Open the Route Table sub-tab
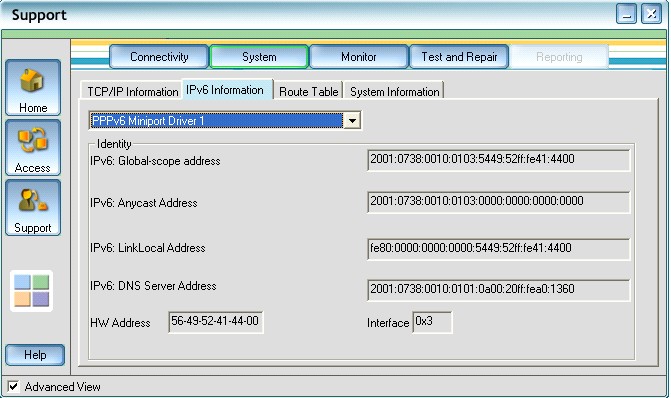 tap(309, 91)
